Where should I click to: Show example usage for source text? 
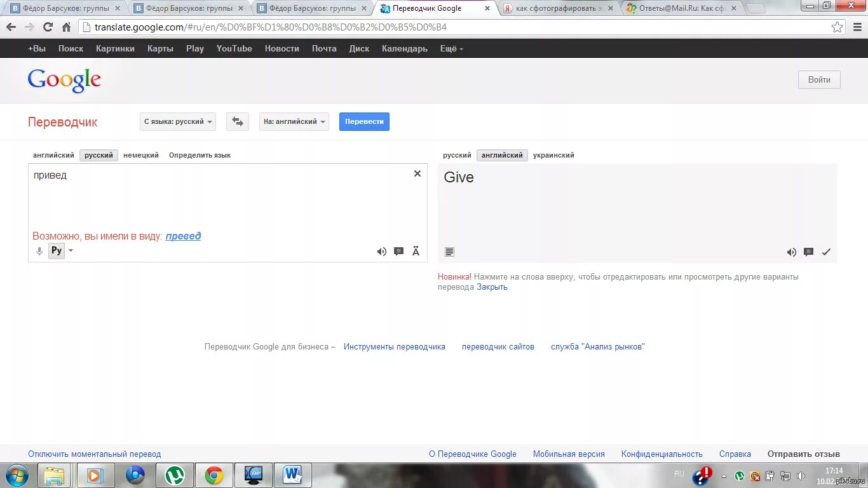coord(398,252)
